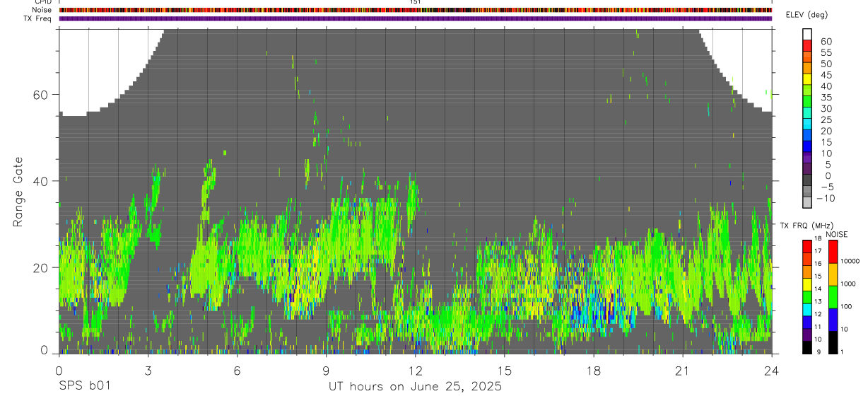Click the 'Noise' row label at top left
Screen dimensions: 868x401
tap(42, 10)
